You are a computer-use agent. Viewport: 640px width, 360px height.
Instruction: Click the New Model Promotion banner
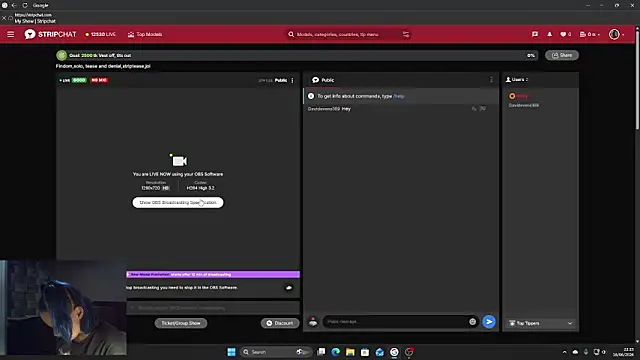pos(213,275)
